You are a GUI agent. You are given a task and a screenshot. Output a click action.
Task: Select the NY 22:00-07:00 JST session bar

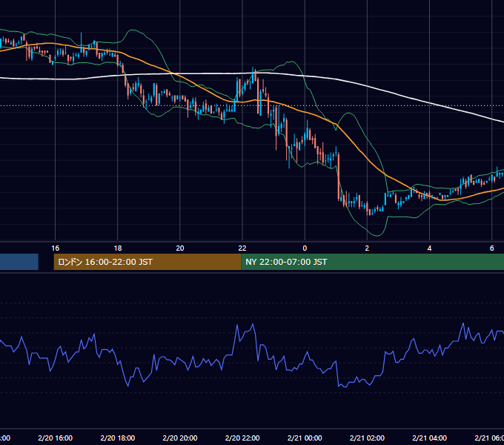click(x=373, y=262)
